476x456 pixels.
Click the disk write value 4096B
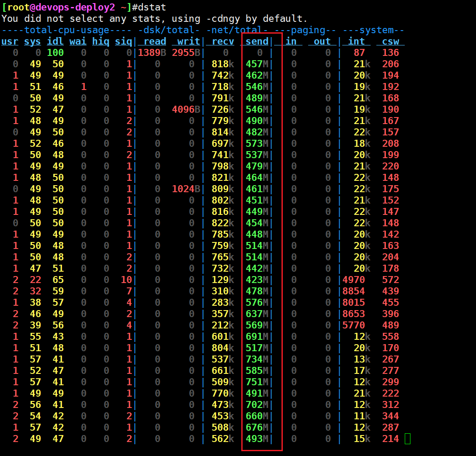186,110
